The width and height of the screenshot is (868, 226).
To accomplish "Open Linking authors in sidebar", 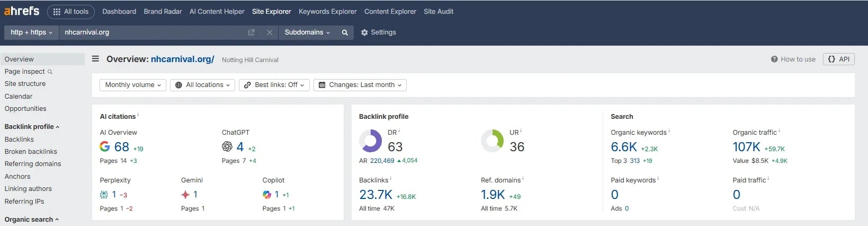I will [x=28, y=189].
